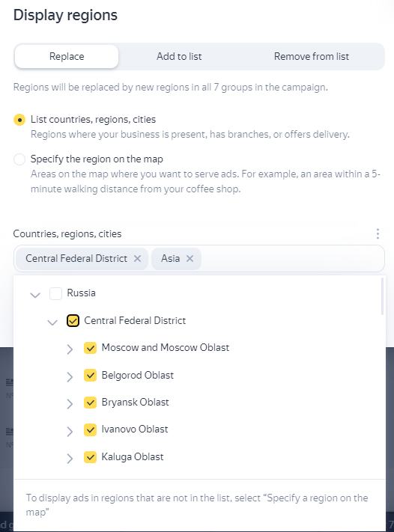Viewport: 394px width, 532px height.
Task: Remove the Central Federal District tag
Action: (137, 259)
